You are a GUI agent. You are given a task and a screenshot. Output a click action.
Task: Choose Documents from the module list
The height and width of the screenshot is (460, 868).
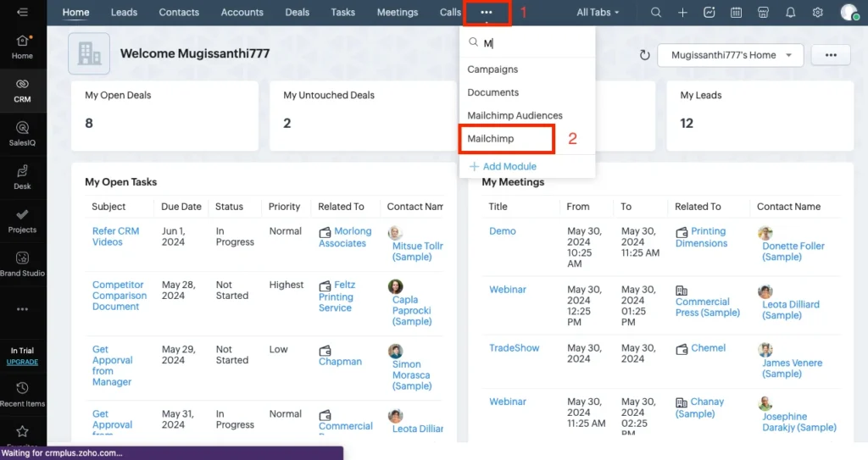493,92
